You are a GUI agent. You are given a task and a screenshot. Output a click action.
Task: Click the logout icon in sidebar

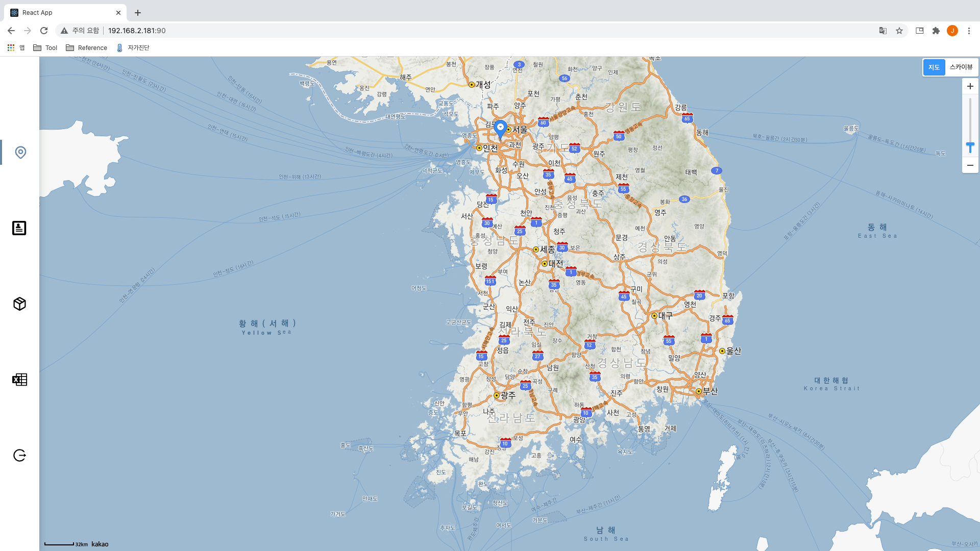coord(19,456)
